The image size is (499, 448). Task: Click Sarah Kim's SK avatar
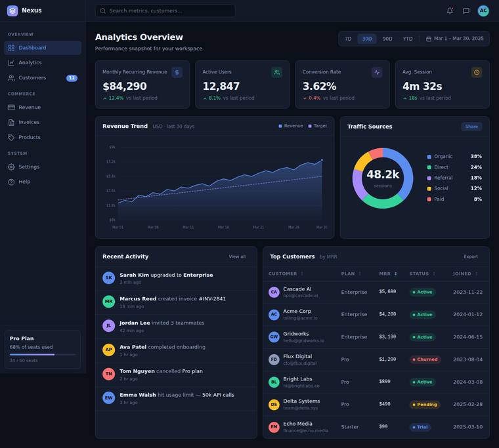(x=109, y=277)
